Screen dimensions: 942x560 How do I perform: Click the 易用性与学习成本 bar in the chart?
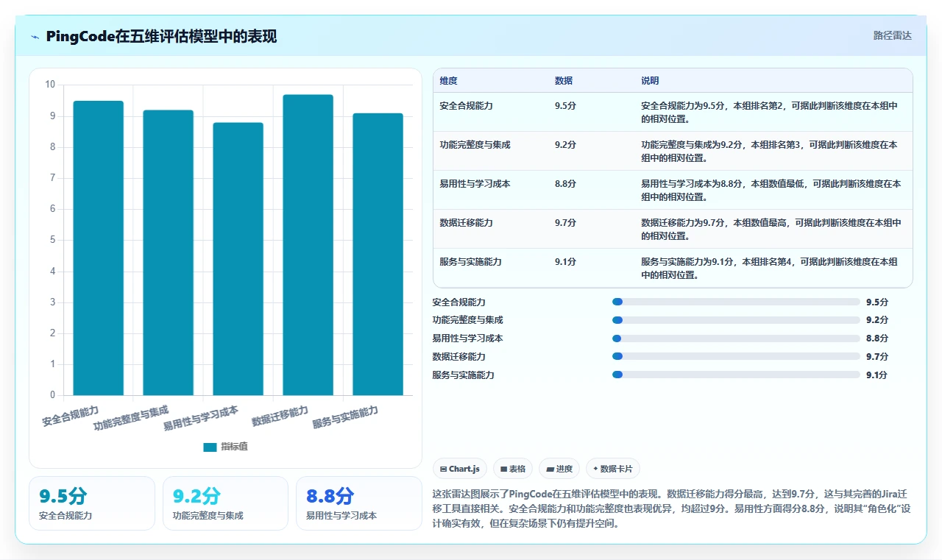(x=238, y=259)
